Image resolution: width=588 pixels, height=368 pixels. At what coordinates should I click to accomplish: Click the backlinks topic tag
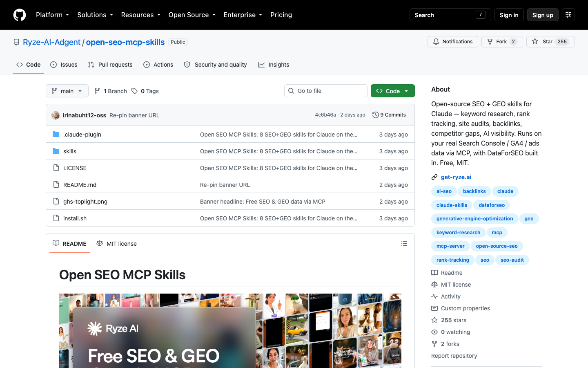point(474,191)
